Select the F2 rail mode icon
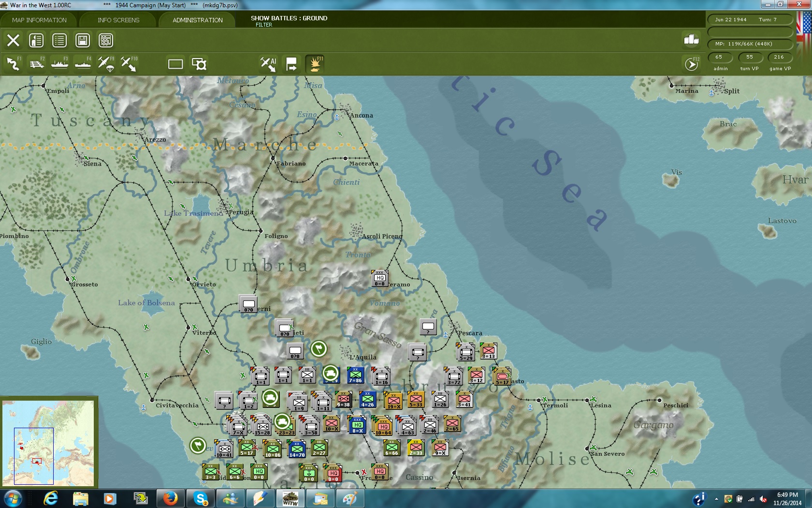The image size is (812, 508). pyautogui.click(x=37, y=64)
